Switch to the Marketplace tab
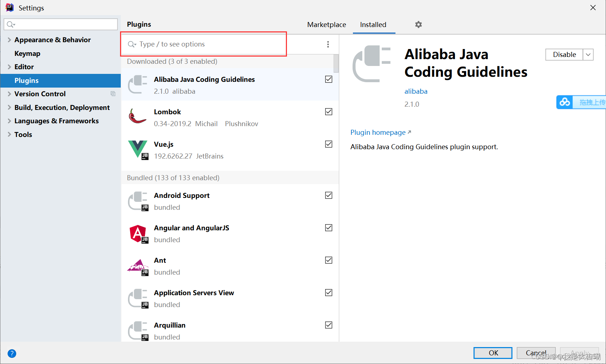The height and width of the screenshot is (364, 606). (326, 25)
